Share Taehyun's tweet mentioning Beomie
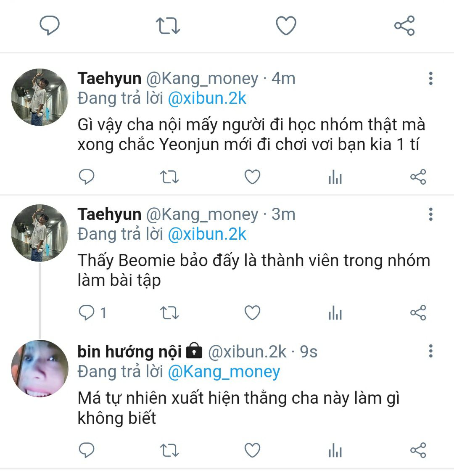The image size is (454, 476). (418, 313)
